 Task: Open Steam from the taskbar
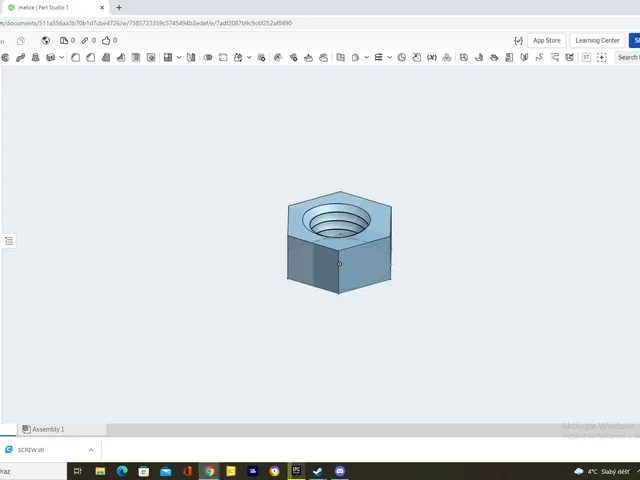pyautogui.click(x=318, y=471)
